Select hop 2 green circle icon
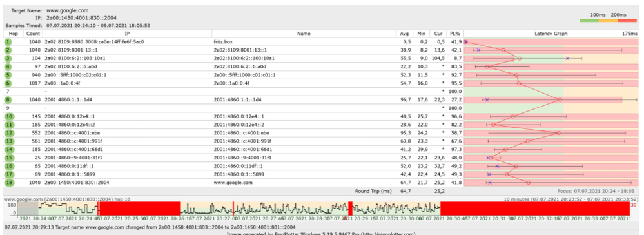 (8, 50)
